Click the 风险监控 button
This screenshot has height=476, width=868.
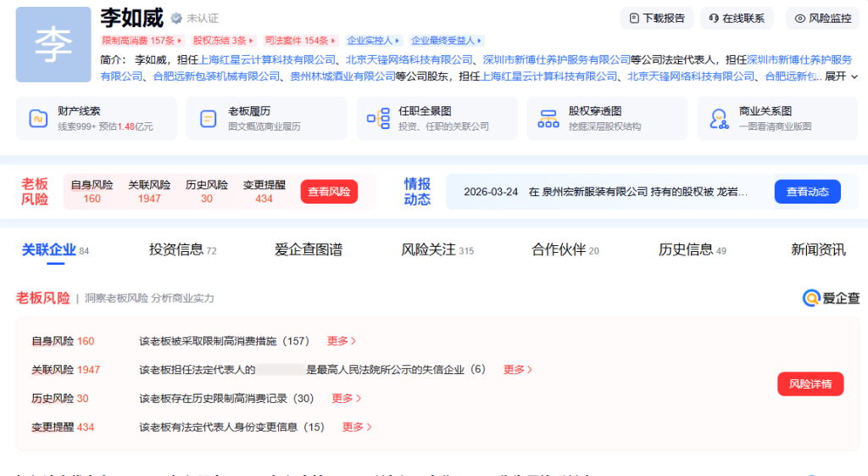tap(822, 19)
